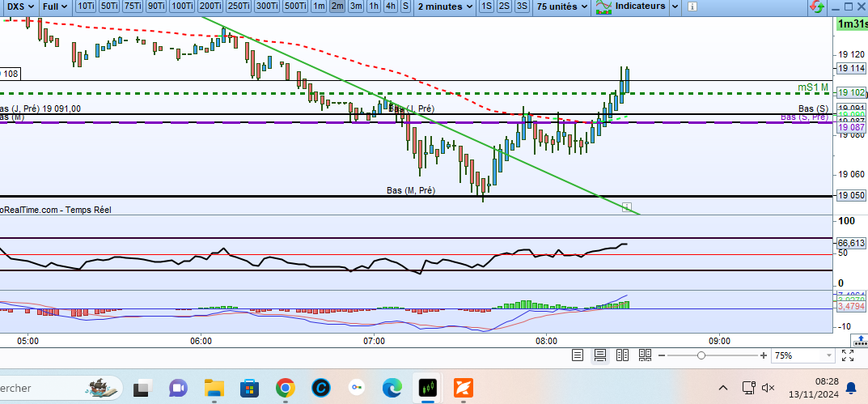This screenshot has height=404, width=868.
Task: Select the 75Ti tick timeframe
Action: 133,6
